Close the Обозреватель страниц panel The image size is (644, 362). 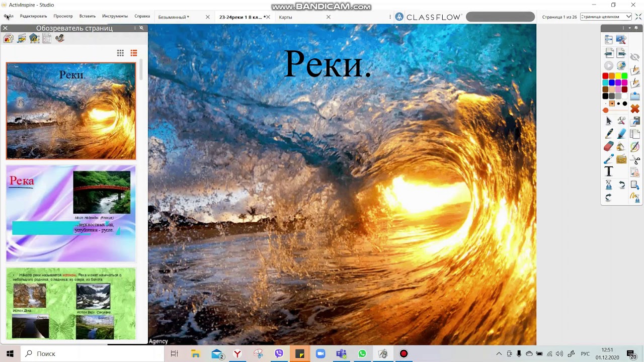(x=5, y=28)
